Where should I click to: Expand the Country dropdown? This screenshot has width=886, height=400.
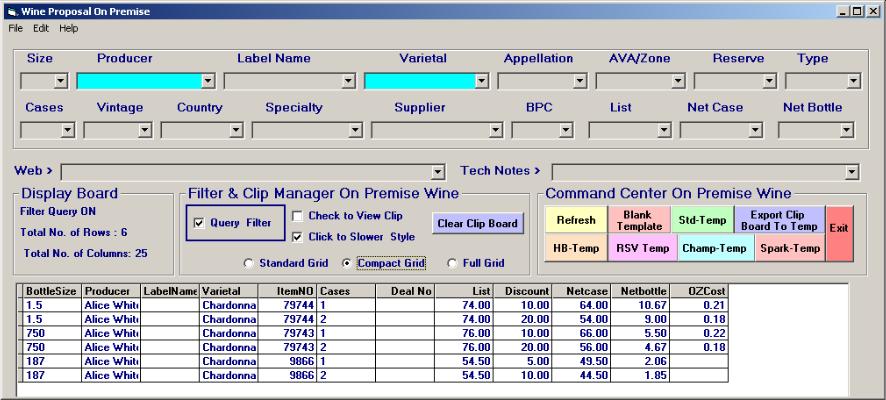[236, 131]
